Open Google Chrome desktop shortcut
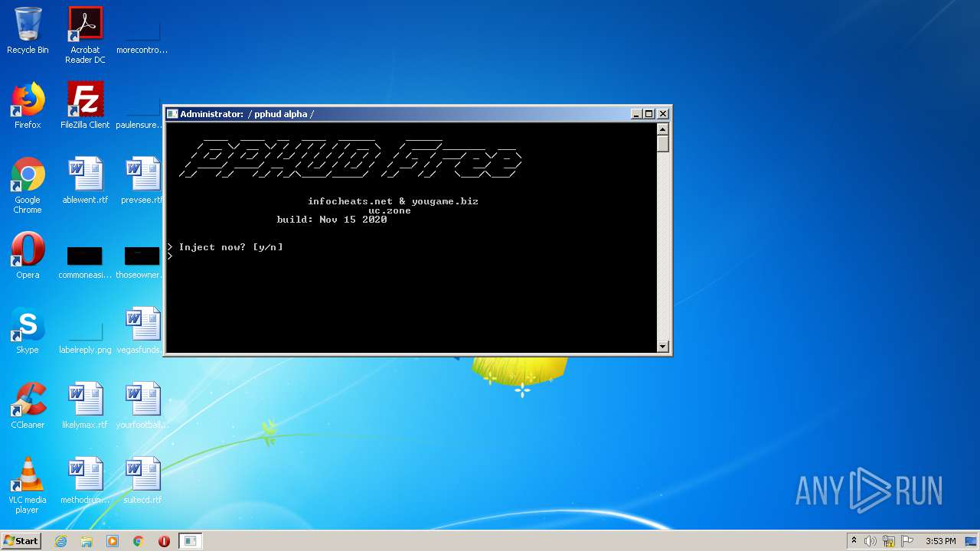Screen dimensions: 980x551 [28, 185]
